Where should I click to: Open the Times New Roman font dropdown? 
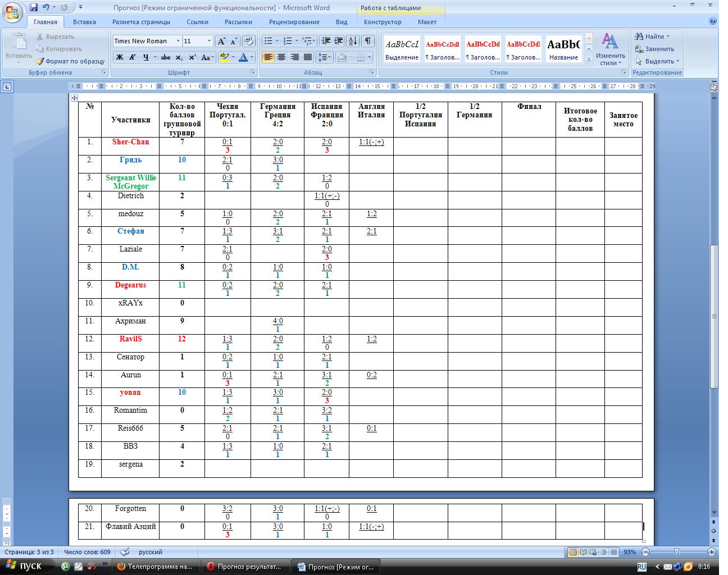click(x=178, y=41)
